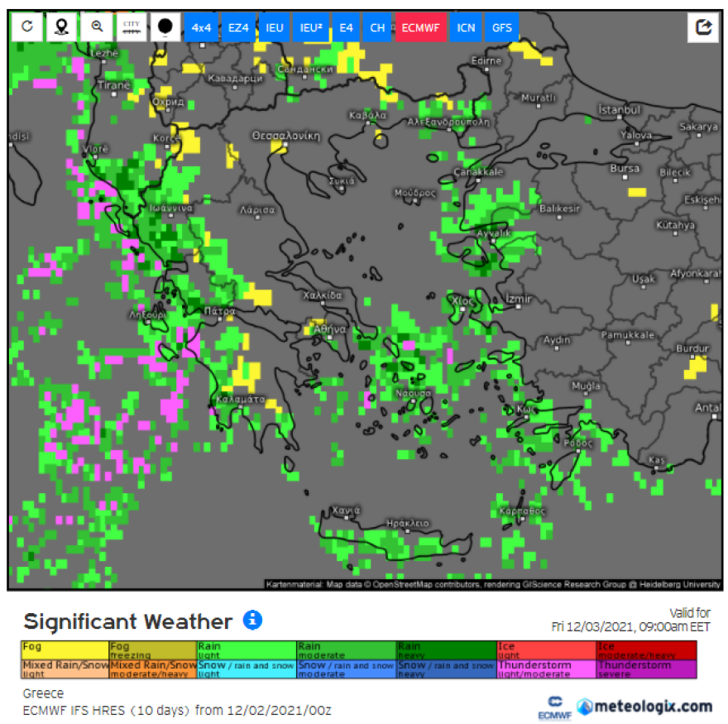728x724 pixels.
Task: Open the share/export icon
Action: coord(703,26)
